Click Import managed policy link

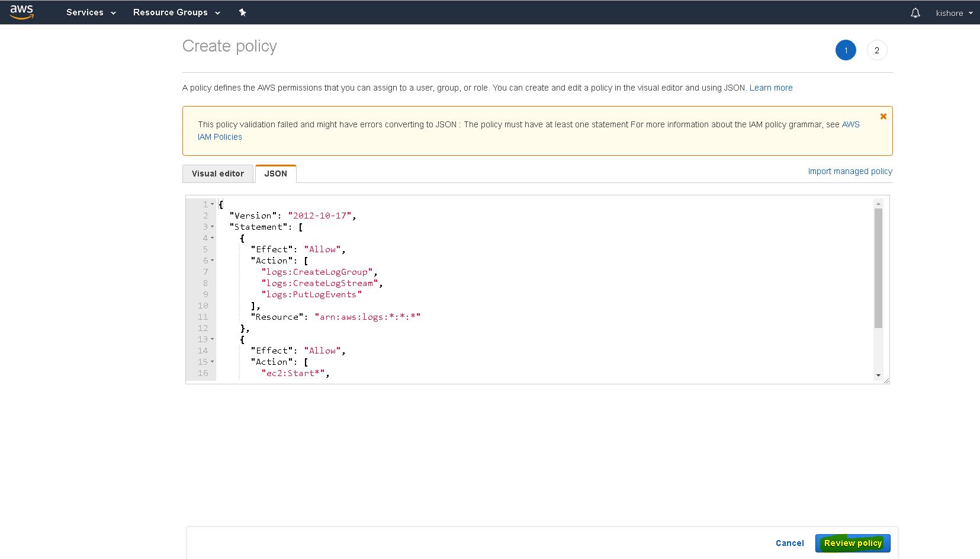tap(850, 171)
